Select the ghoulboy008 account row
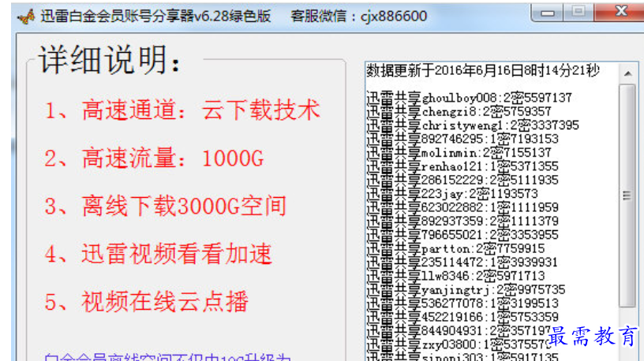 pyautogui.click(x=469, y=98)
